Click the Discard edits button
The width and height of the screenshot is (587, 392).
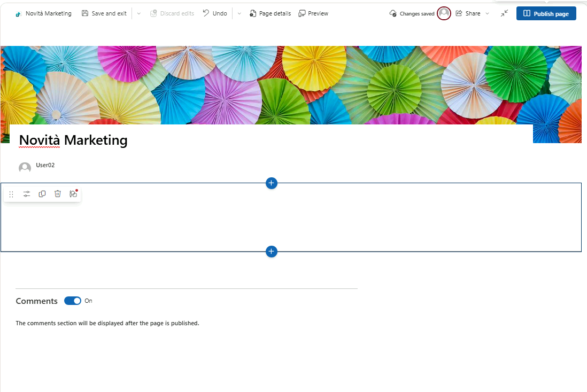click(x=172, y=13)
